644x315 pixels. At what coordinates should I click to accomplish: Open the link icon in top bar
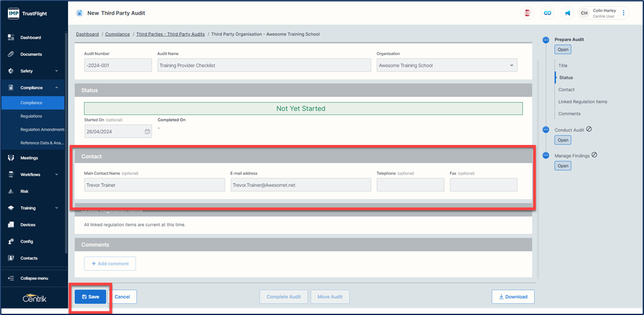click(x=548, y=13)
